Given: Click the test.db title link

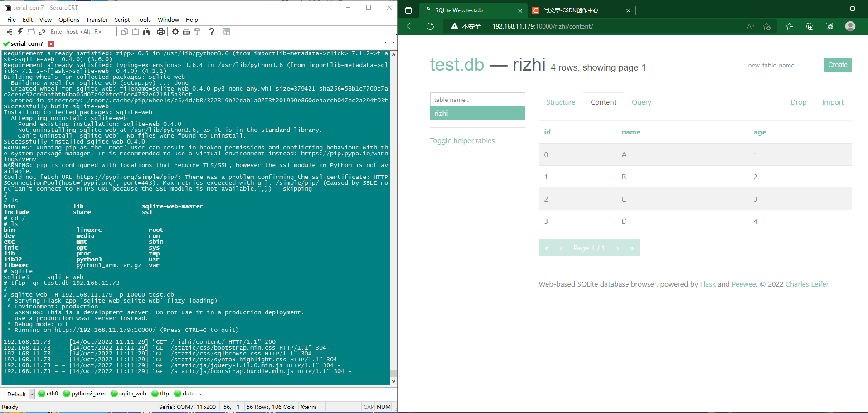Looking at the screenshot, I should coord(457,65).
